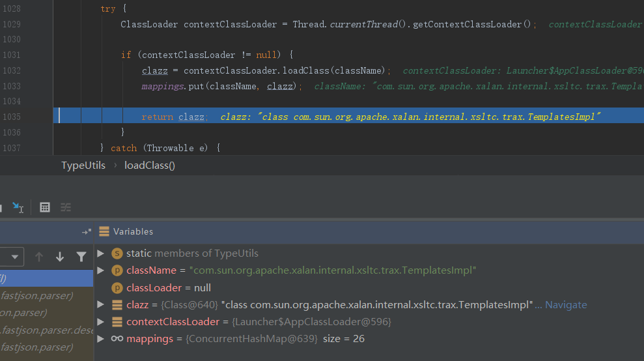
Task: Expand static members of TypeUtils
Action: (100, 253)
